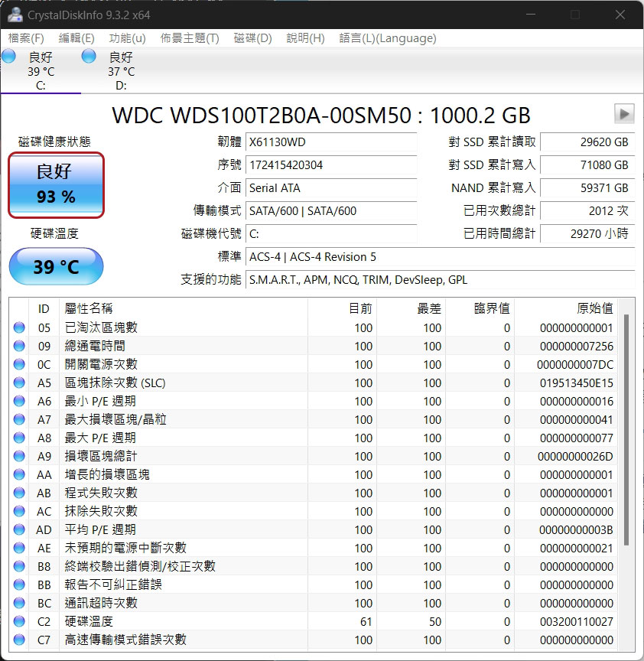Click the 39 °C temperature button

[x=56, y=266]
